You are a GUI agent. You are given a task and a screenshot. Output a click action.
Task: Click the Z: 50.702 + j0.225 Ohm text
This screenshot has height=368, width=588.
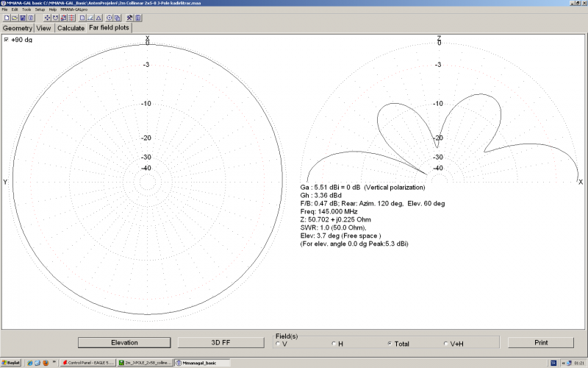click(x=336, y=219)
